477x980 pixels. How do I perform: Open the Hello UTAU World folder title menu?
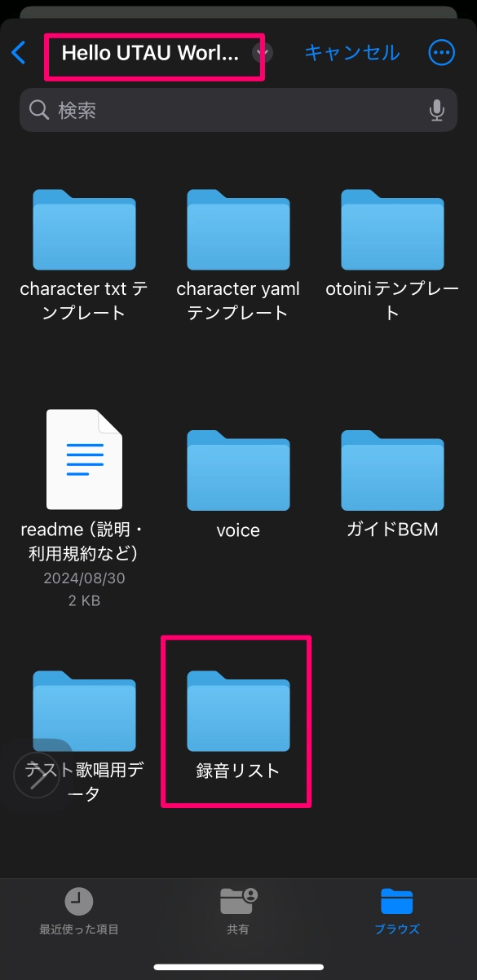coord(151,54)
